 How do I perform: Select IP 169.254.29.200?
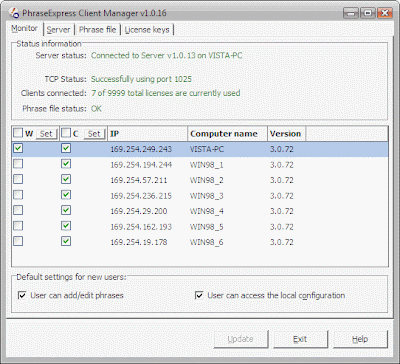pyautogui.click(x=139, y=211)
